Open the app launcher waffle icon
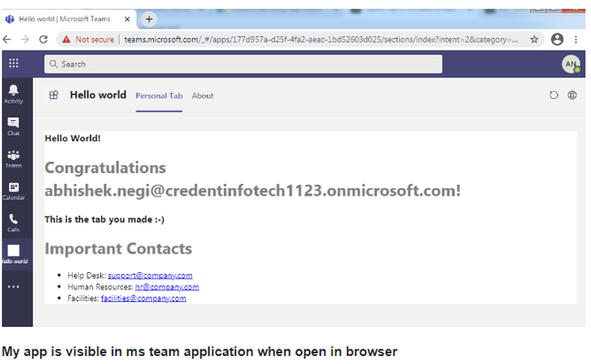591x364 pixels. coord(14,64)
